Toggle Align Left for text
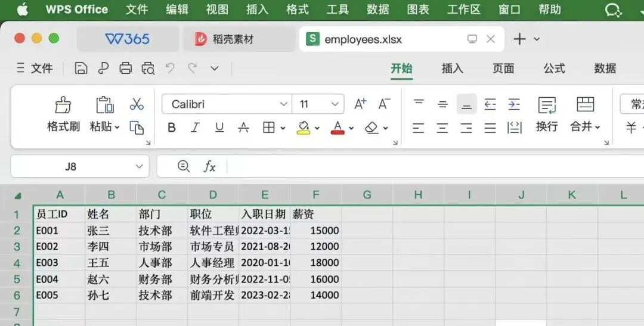Image resolution: width=644 pixels, height=326 pixels. point(418,128)
